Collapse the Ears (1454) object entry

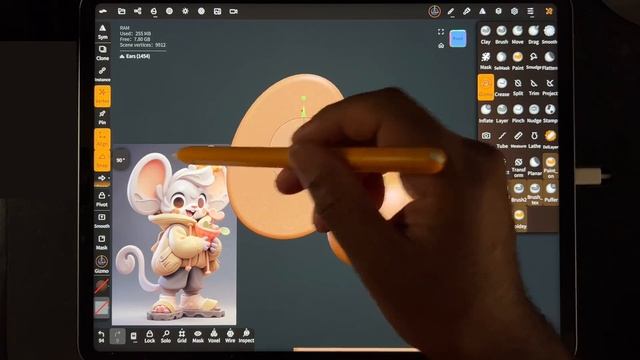pyautogui.click(x=135, y=56)
